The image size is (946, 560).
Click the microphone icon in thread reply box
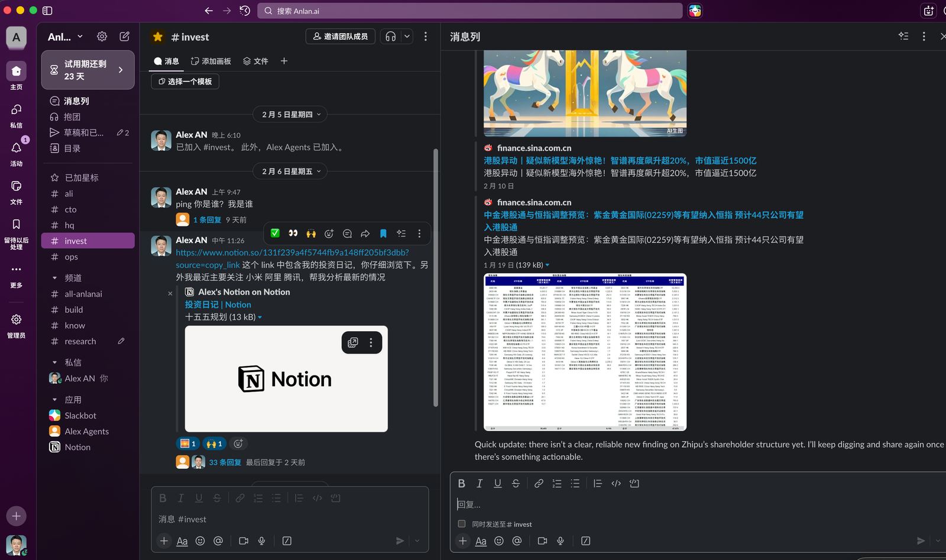561,540
